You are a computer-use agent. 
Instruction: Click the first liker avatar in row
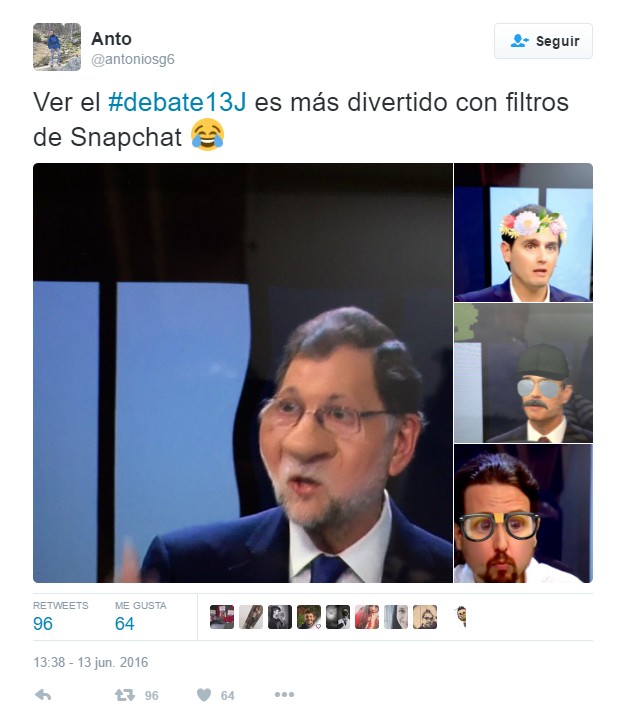(222, 617)
